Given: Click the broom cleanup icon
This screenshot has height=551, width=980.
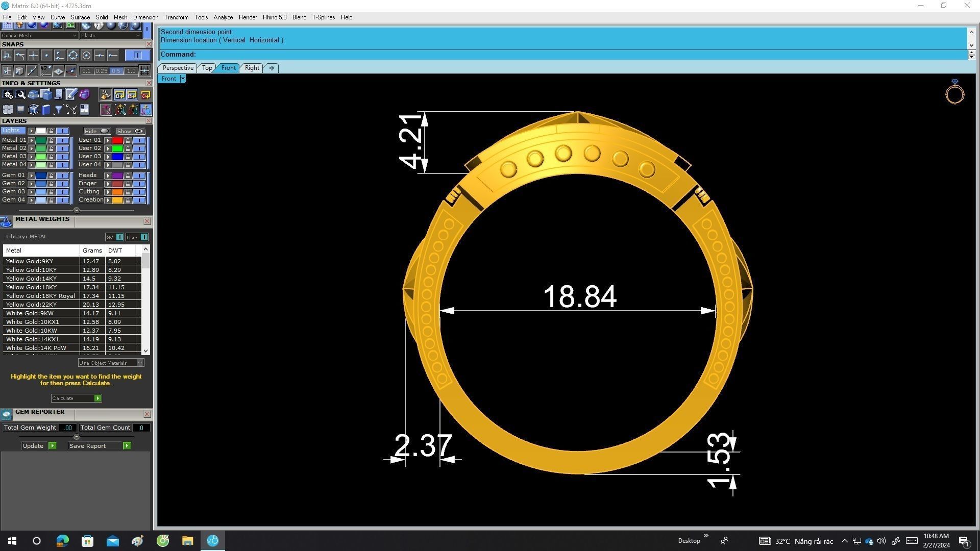Looking at the screenshot, I should point(106,94).
